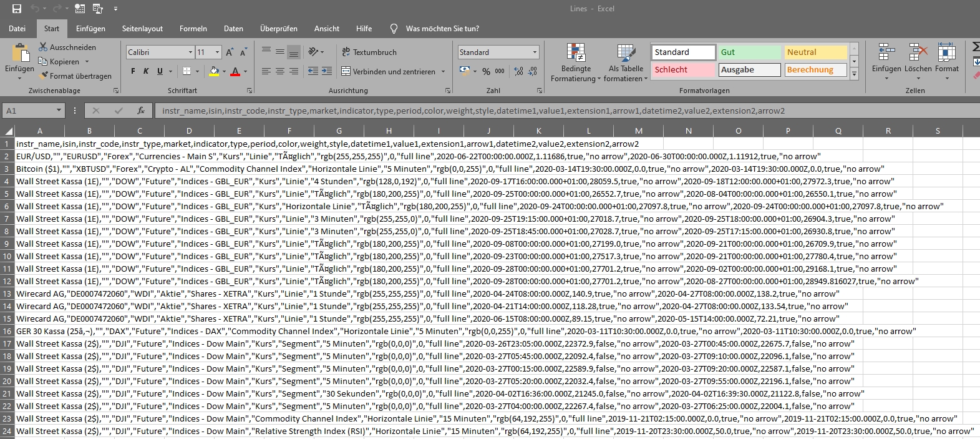
Task: Open text orientation options
Action: 316,52
